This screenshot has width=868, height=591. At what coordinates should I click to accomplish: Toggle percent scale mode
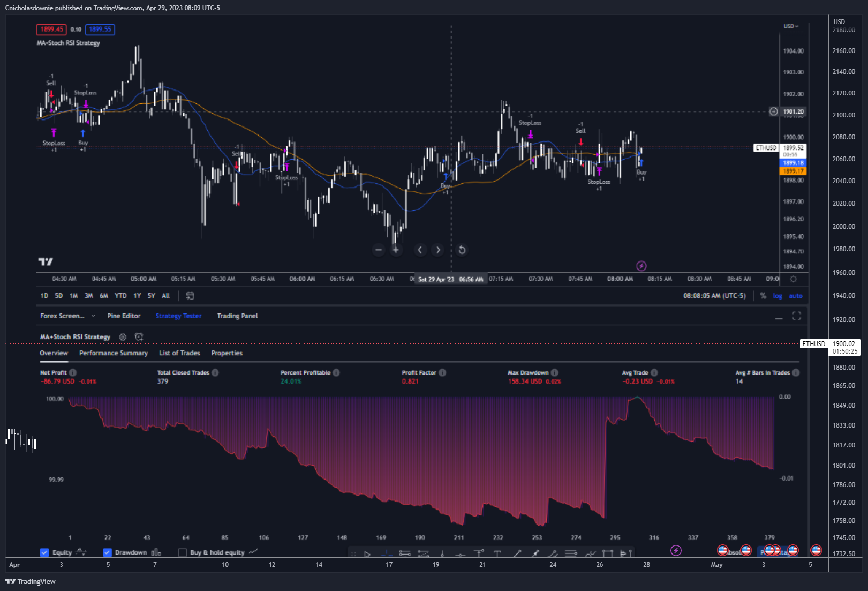[x=763, y=296]
